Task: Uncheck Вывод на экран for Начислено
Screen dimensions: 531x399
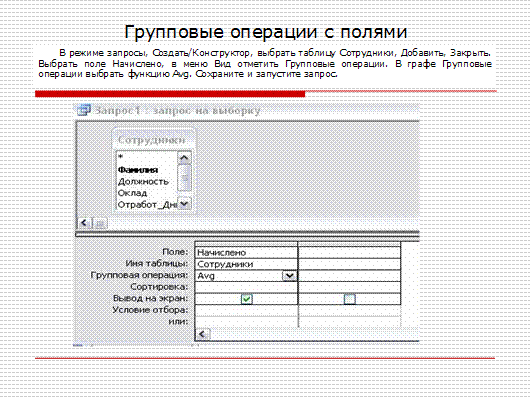Action: 247,299
